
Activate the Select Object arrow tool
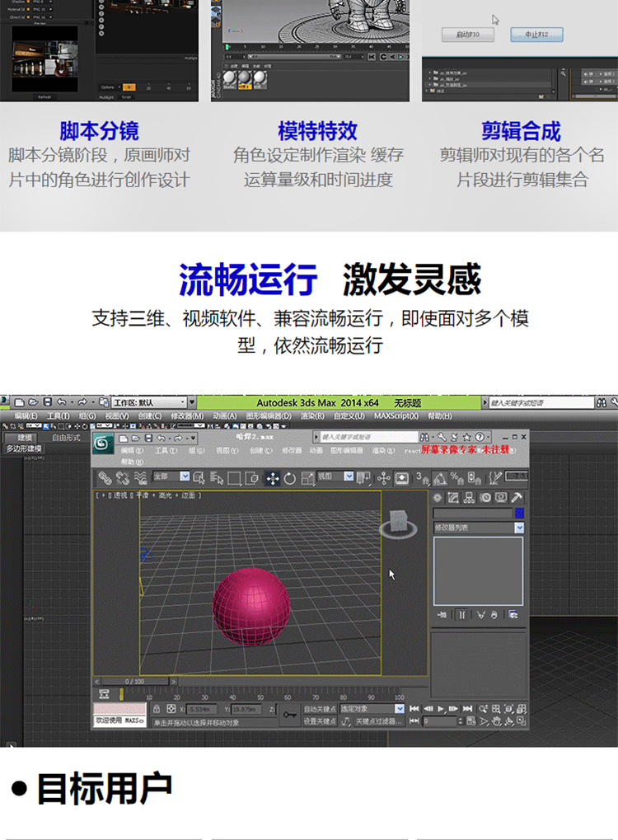pyautogui.click(x=199, y=478)
